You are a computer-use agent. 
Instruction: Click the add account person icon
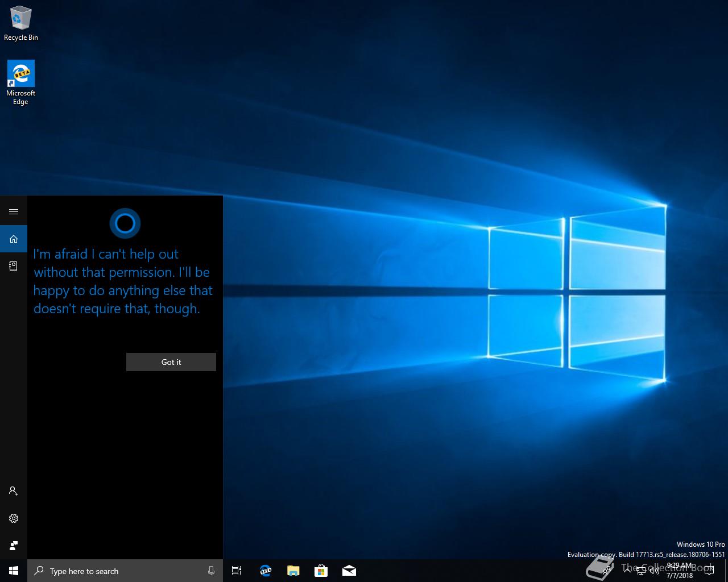[x=14, y=491]
